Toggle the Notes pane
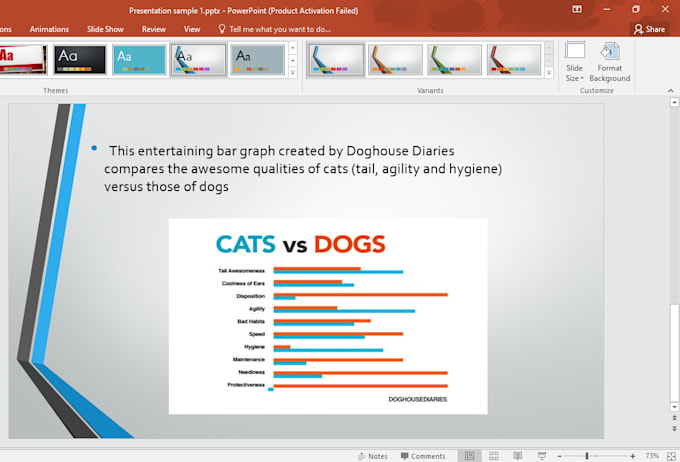Image resolution: width=680 pixels, height=462 pixels. (x=373, y=456)
